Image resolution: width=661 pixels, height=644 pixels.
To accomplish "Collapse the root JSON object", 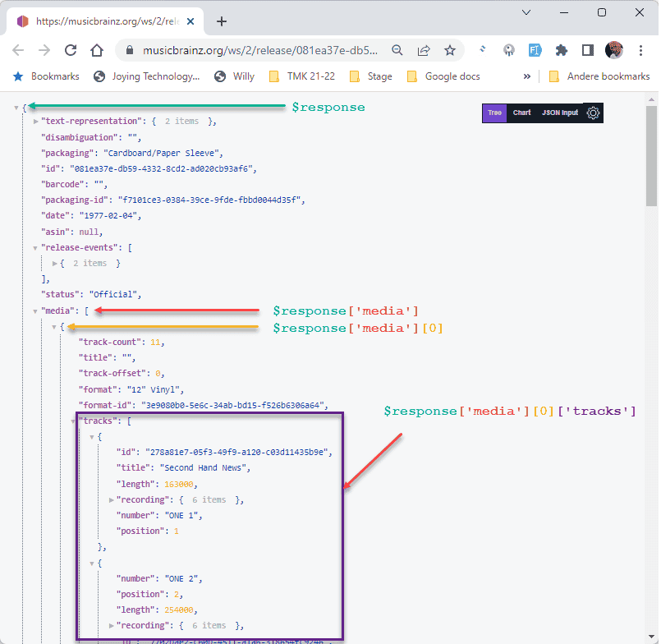I will pyautogui.click(x=16, y=108).
